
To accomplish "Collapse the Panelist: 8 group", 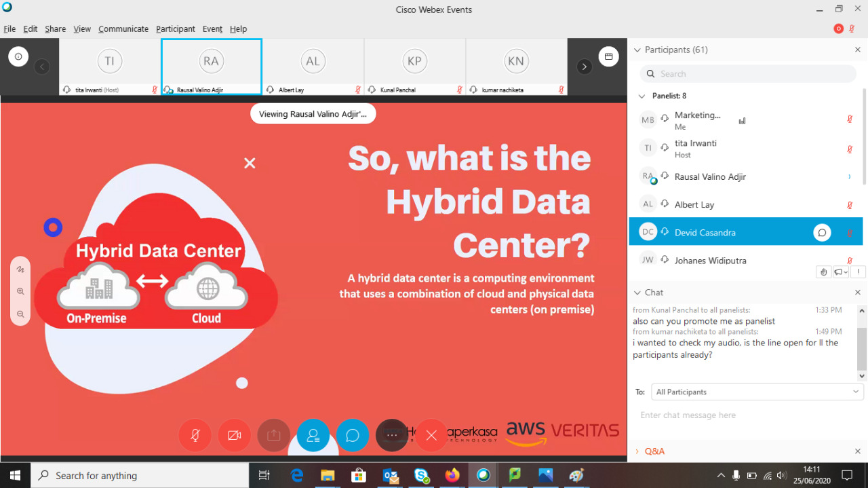I will [642, 96].
